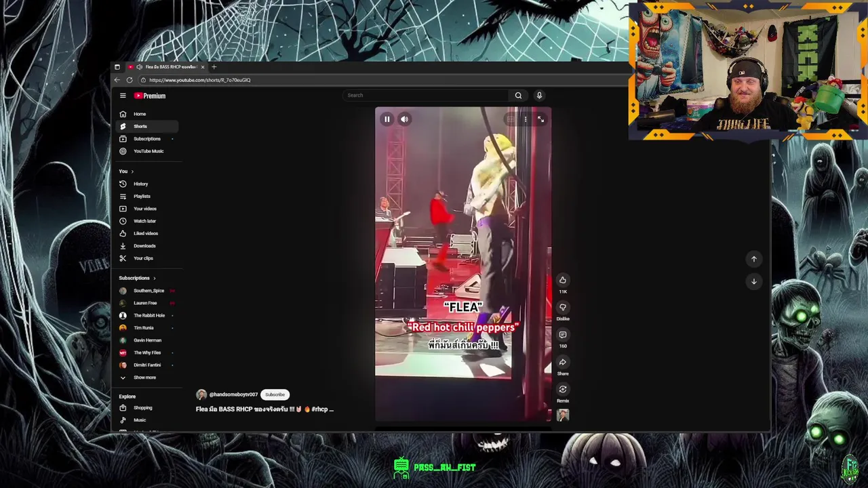
Task: Open the @handsomeboytv007 channel handle
Action: (233, 394)
